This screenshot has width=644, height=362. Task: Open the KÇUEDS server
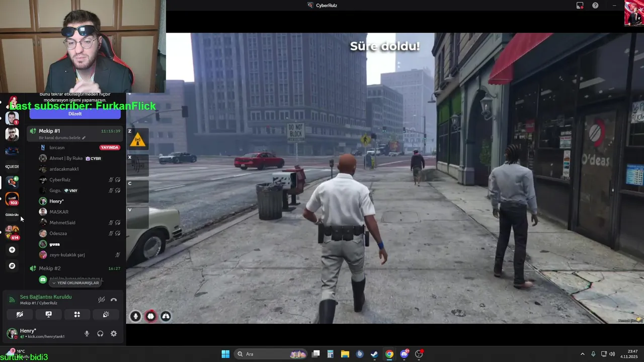point(12,166)
